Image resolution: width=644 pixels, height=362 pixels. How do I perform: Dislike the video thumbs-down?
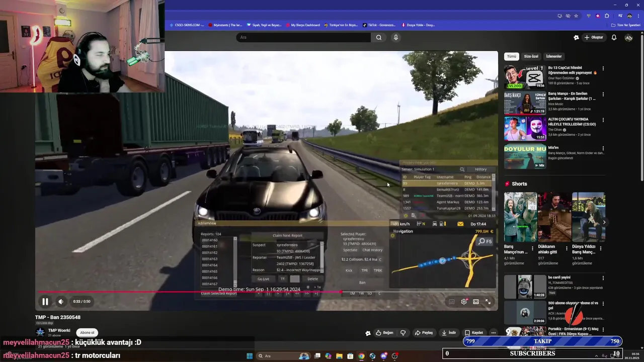403,332
